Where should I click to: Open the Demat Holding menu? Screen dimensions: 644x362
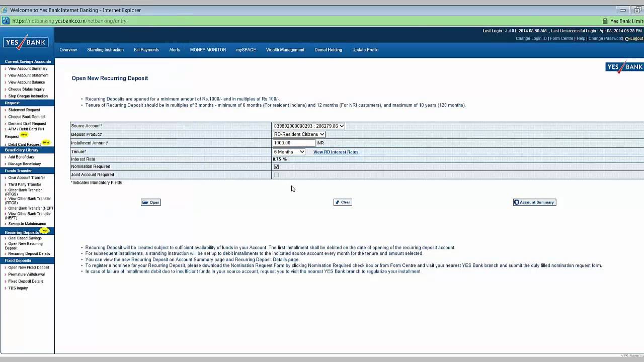point(328,50)
